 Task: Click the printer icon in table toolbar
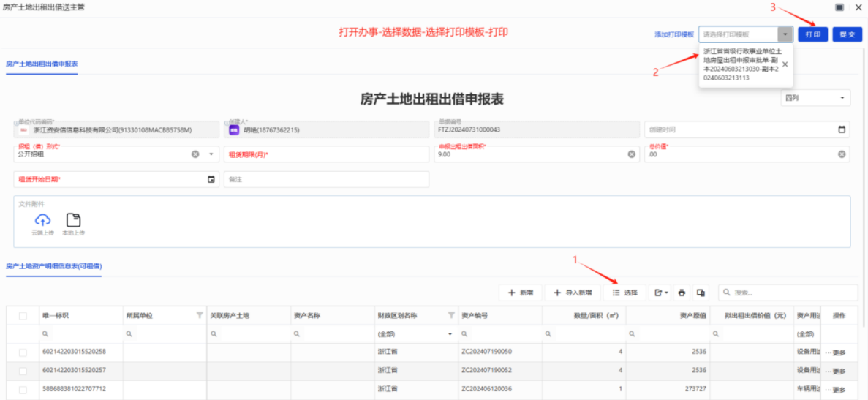pyautogui.click(x=682, y=293)
